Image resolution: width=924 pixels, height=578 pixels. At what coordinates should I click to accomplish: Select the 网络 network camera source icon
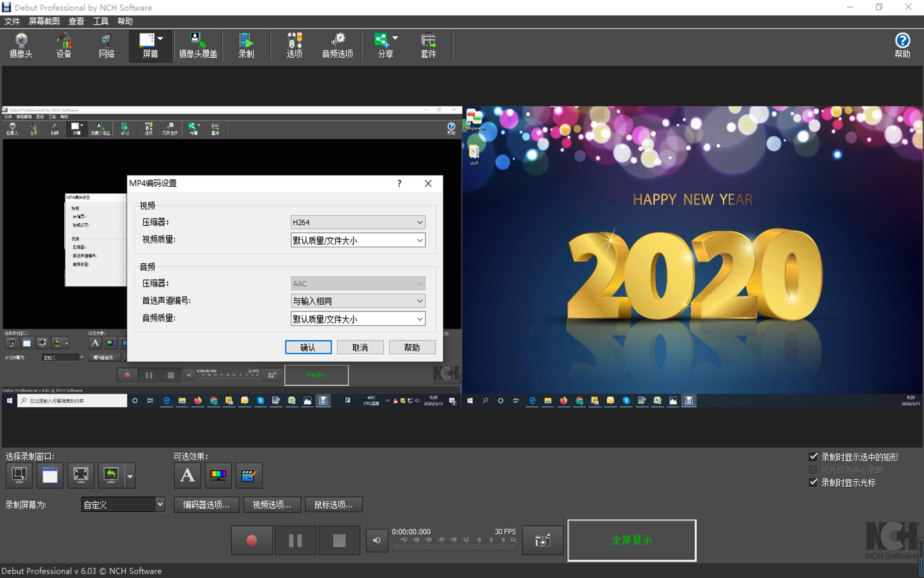click(x=107, y=46)
